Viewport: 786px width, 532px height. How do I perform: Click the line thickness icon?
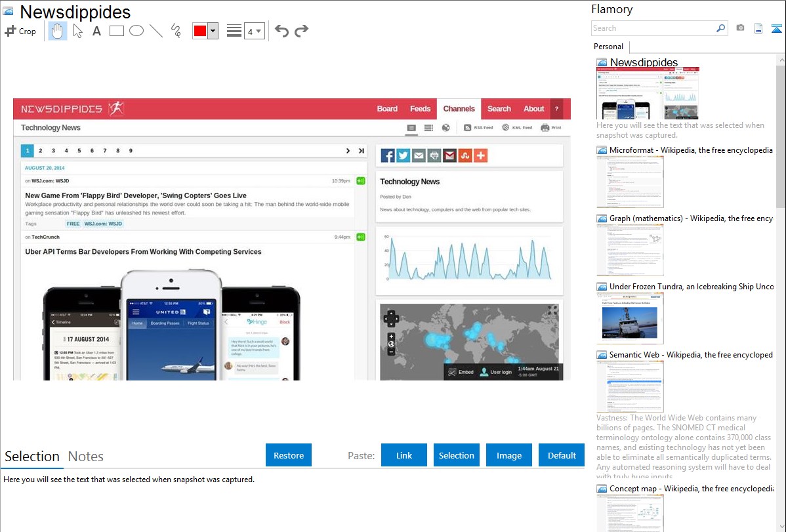[x=234, y=31]
